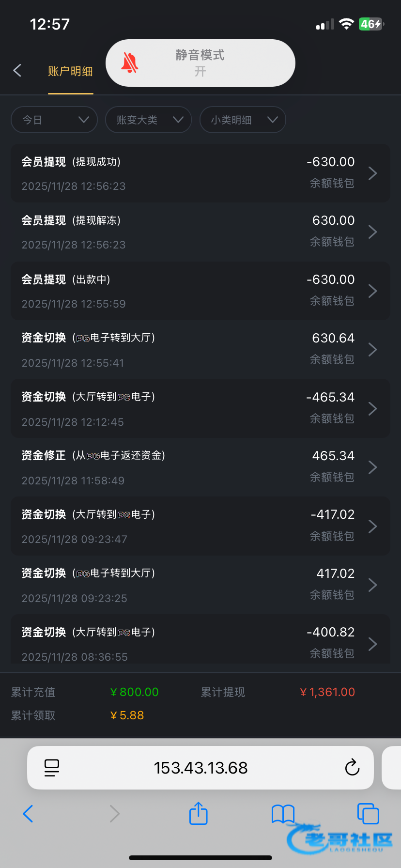The image size is (401, 868).
Task: Select the 账户明细 tab
Action: [x=70, y=72]
